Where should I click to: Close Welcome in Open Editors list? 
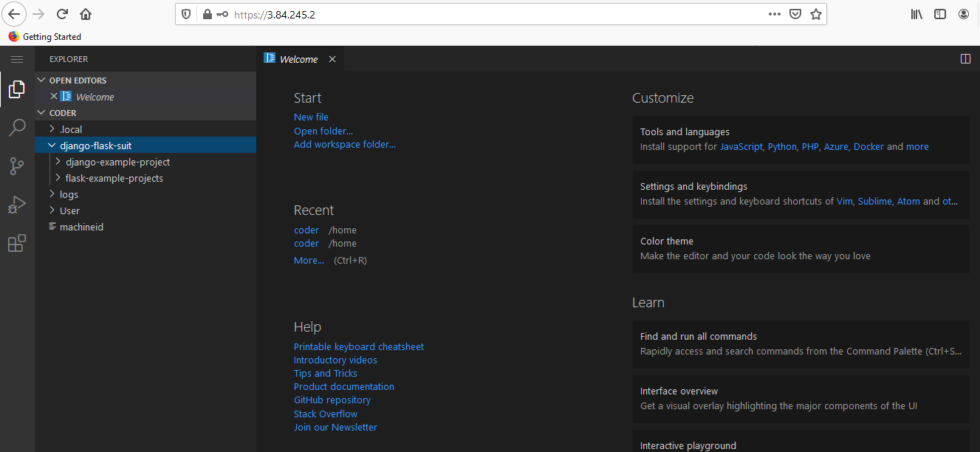(x=53, y=97)
